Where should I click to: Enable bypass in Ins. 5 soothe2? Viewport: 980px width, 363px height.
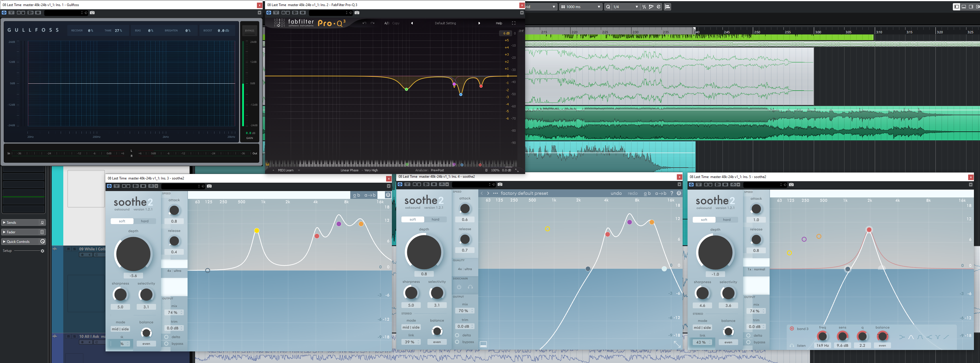point(748,342)
